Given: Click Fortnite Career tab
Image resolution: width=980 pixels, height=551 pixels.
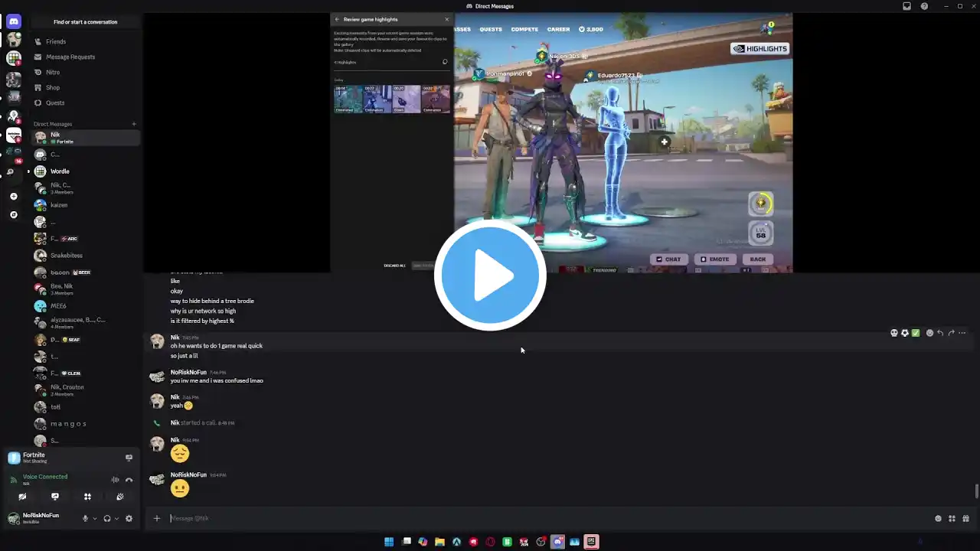Looking at the screenshot, I should pos(558,29).
